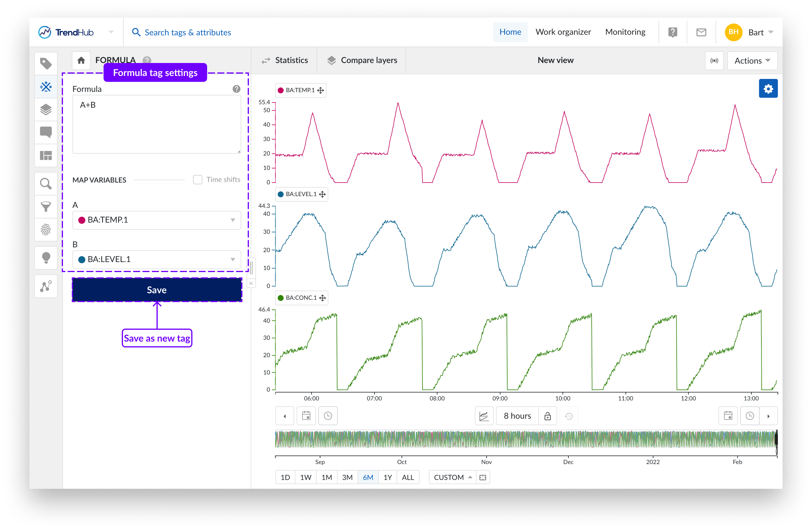Screen dimensions: 812x530
Task: Click the Save button
Action: pyautogui.click(x=157, y=290)
